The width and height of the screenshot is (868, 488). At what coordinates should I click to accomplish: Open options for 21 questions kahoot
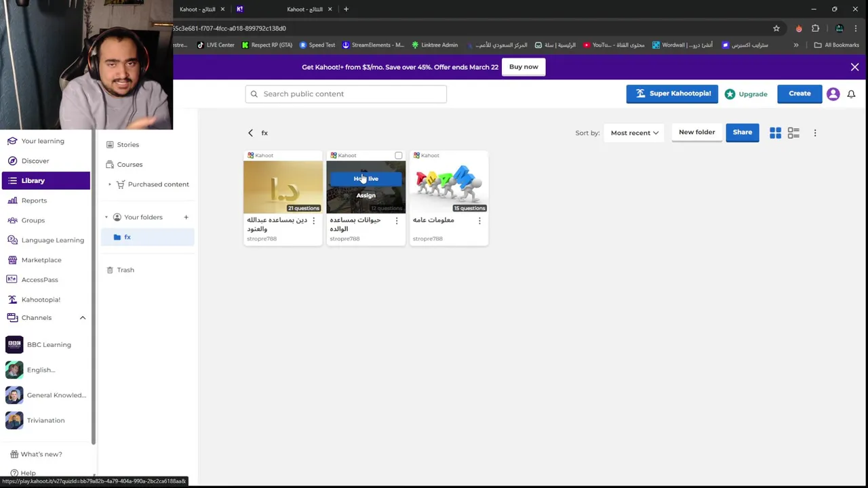tap(313, 221)
